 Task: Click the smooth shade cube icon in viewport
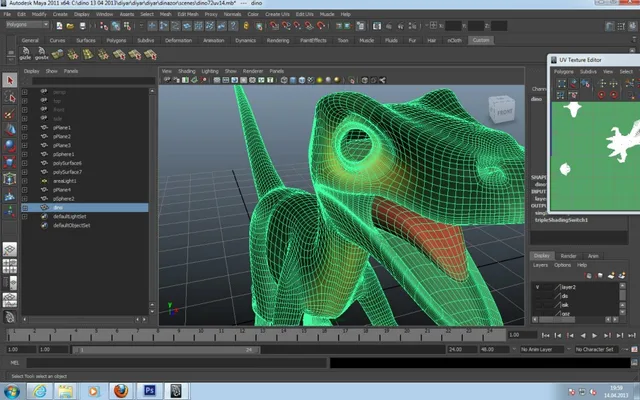[x=293, y=80]
